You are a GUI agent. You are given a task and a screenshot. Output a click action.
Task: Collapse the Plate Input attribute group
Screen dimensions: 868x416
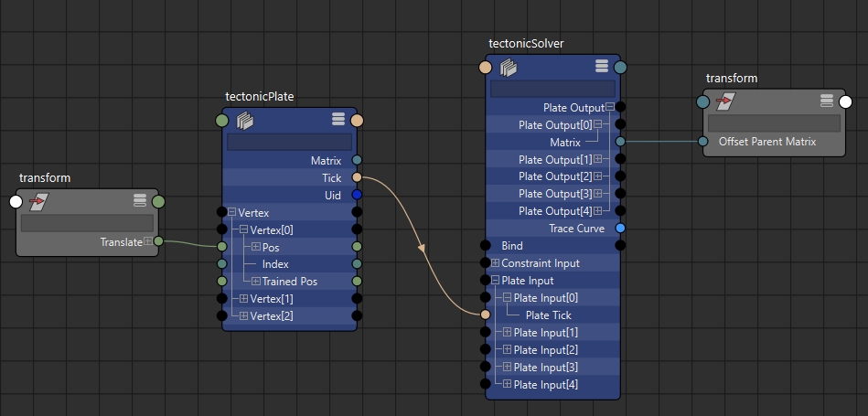click(496, 281)
